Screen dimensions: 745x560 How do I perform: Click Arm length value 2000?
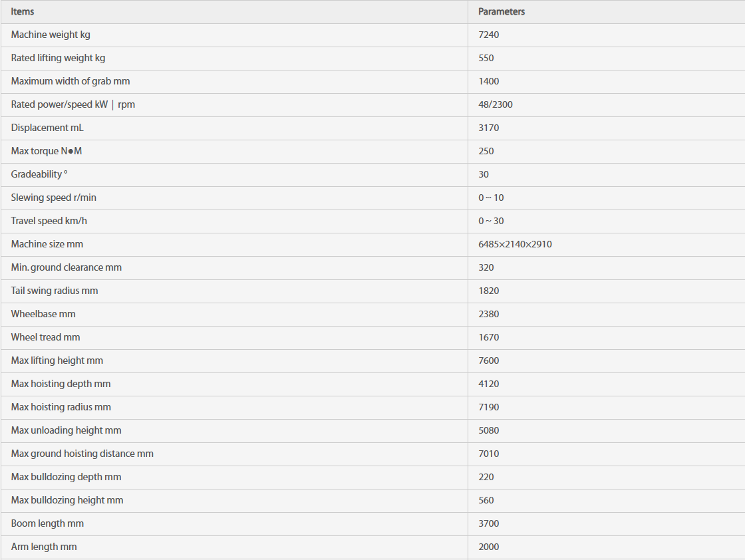coord(488,547)
